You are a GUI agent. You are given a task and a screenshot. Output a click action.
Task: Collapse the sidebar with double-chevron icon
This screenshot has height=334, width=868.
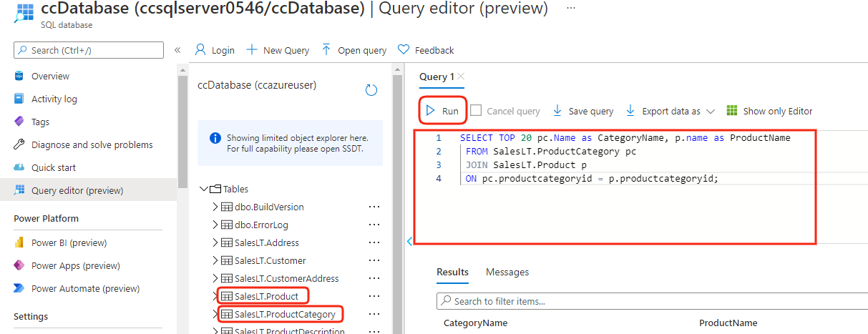click(177, 50)
